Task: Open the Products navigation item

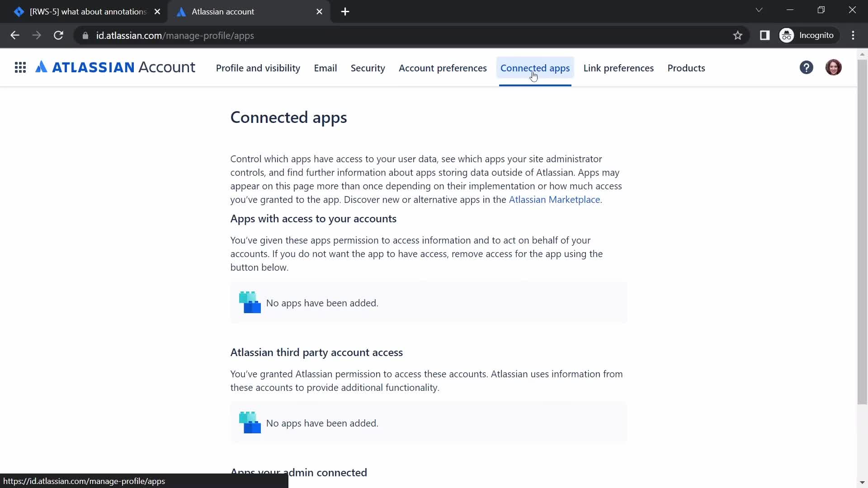Action: (686, 68)
